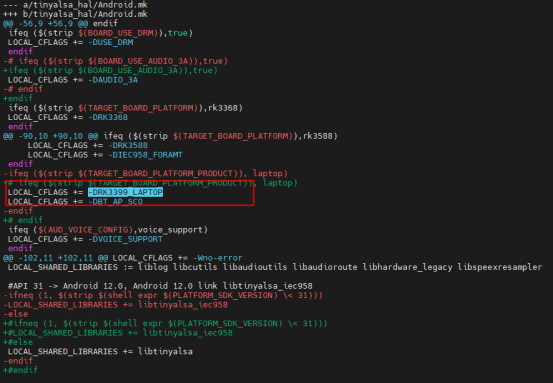Click the '-DVOICE_SUPPORT' flag text

point(126,239)
